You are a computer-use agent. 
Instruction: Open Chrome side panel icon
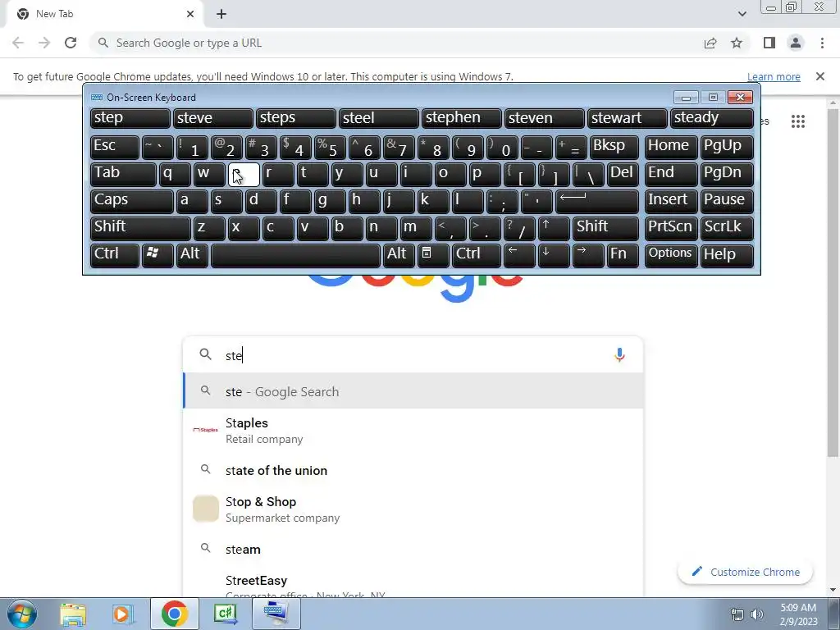click(x=769, y=43)
